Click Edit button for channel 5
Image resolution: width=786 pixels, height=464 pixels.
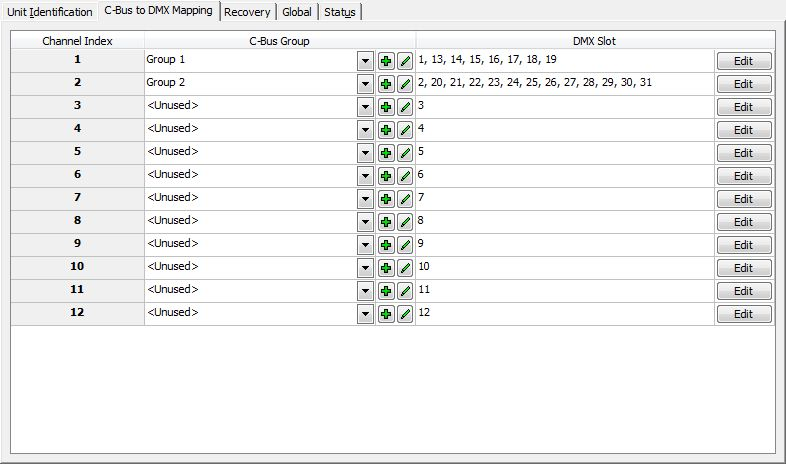tap(744, 153)
